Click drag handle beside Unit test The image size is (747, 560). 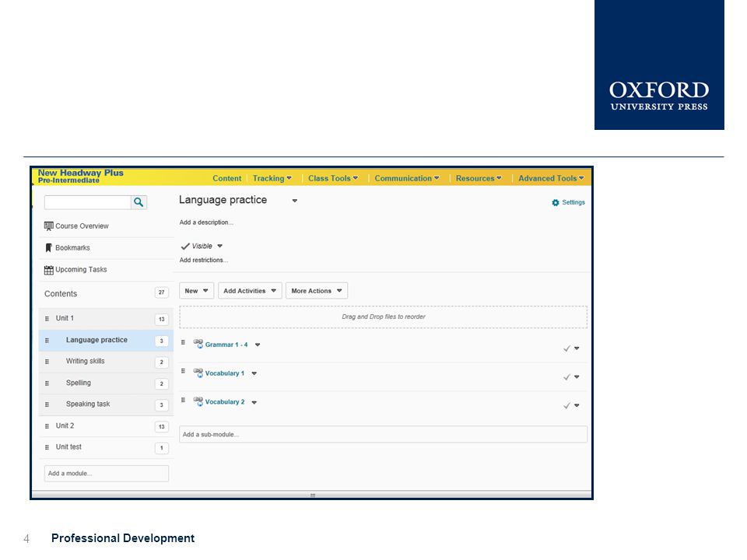47,448
